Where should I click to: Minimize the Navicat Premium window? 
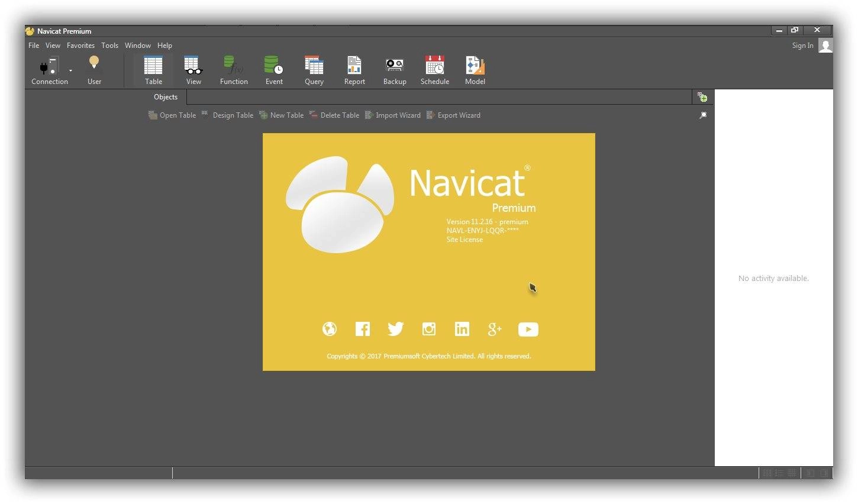point(780,31)
